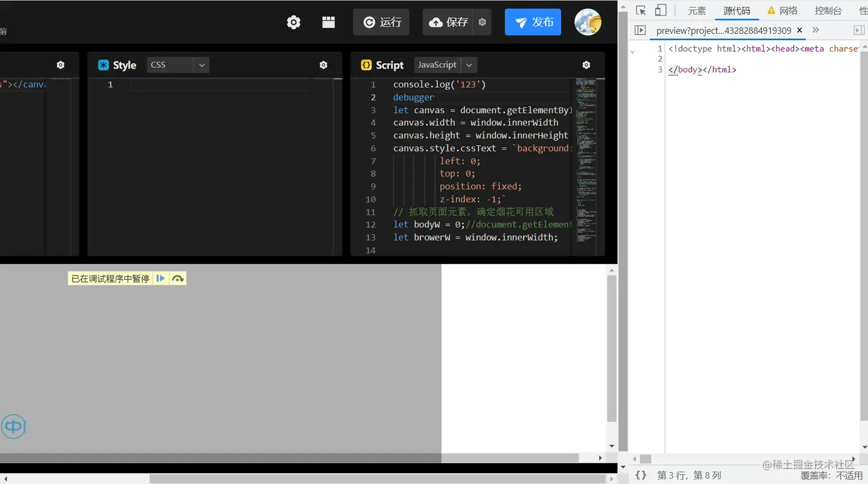The width and height of the screenshot is (868, 484).
Task: Click the console.log('123') code line
Action: (439, 84)
